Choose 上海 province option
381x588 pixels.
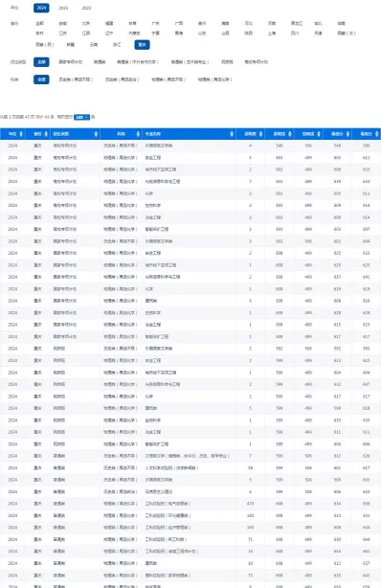(272, 34)
